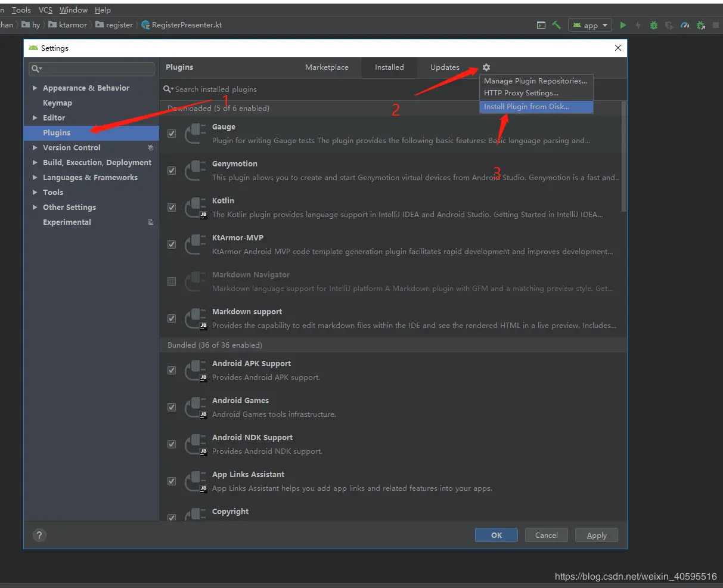723x588 pixels.
Task: Click the App Links Assistant plugin icon
Action: tap(196, 481)
